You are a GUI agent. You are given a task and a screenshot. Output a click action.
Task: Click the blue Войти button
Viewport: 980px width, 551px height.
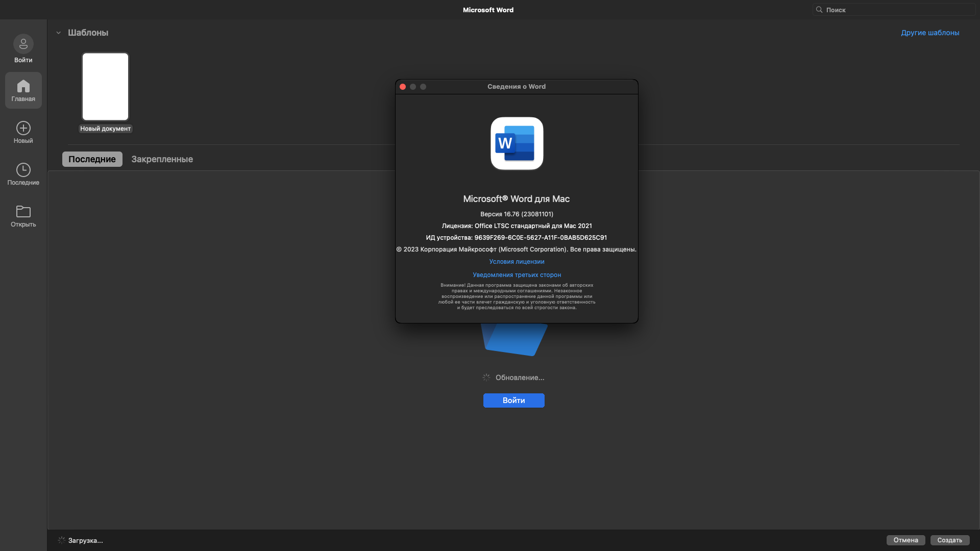pos(514,400)
